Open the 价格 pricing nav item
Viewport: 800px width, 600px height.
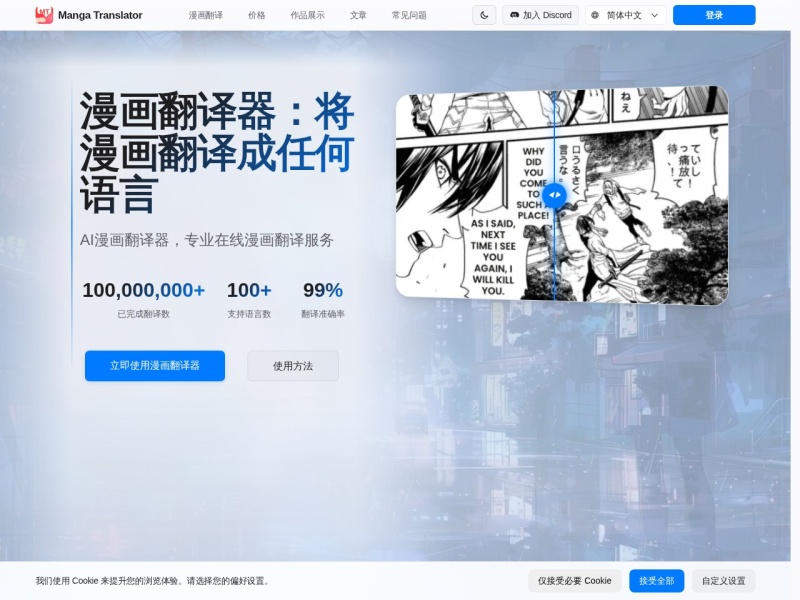[x=257, y=15]
